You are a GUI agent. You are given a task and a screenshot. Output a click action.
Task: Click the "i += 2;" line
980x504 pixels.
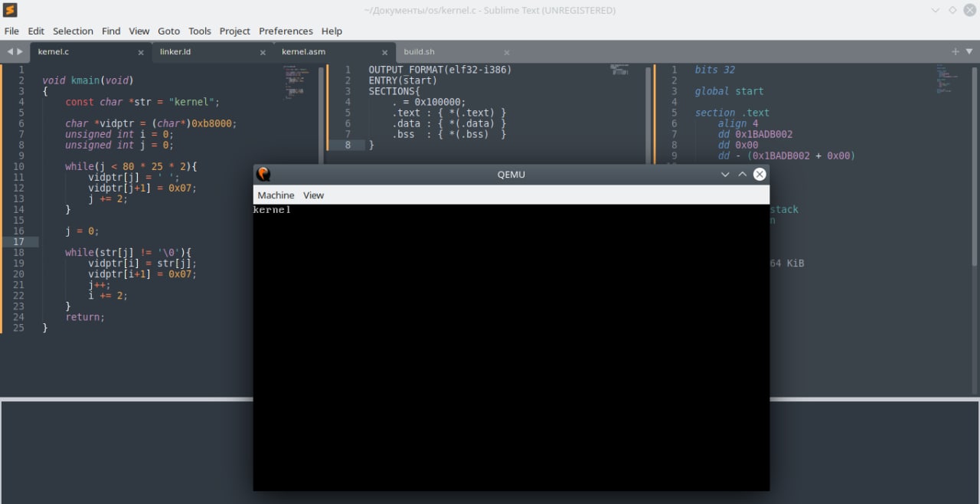[108, 295]
